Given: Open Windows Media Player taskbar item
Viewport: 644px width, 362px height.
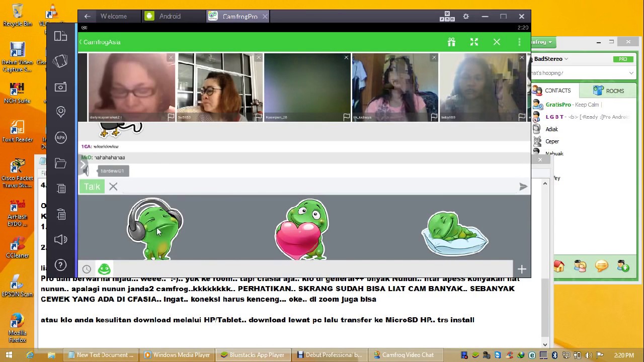Looking at the screenshot, I should click(177, 355).
